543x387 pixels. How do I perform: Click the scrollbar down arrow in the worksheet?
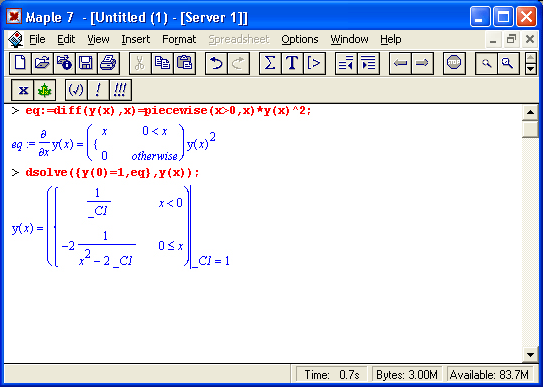[530, 354]
